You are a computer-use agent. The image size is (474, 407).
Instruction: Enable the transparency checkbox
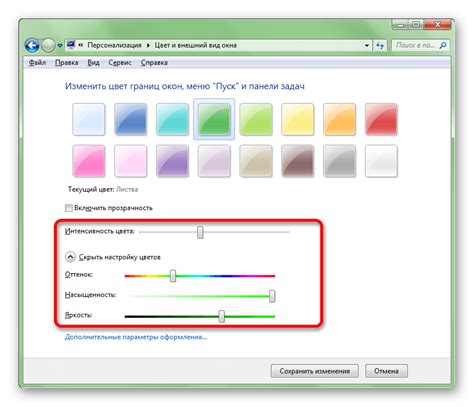(69, 208)
